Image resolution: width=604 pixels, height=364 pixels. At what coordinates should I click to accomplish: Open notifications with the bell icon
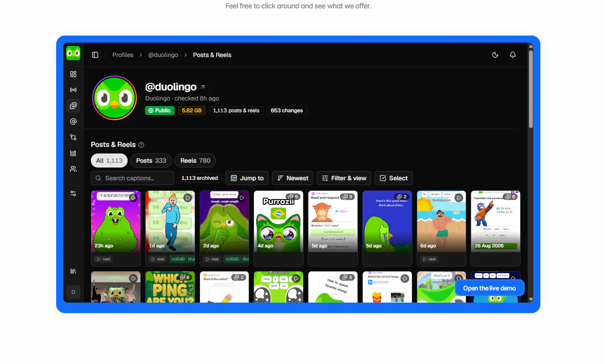coord(513,55)
